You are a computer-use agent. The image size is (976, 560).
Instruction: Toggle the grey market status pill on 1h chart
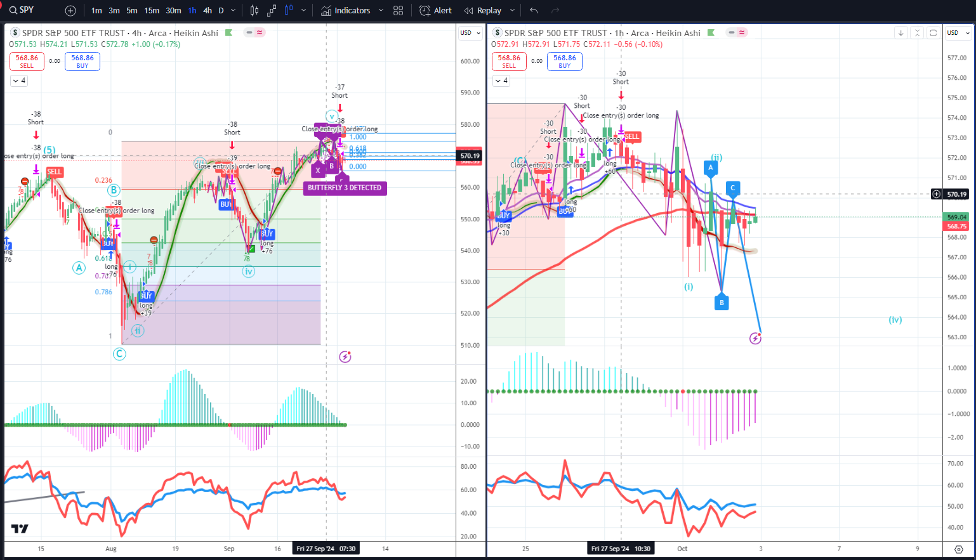coord(731,32)
